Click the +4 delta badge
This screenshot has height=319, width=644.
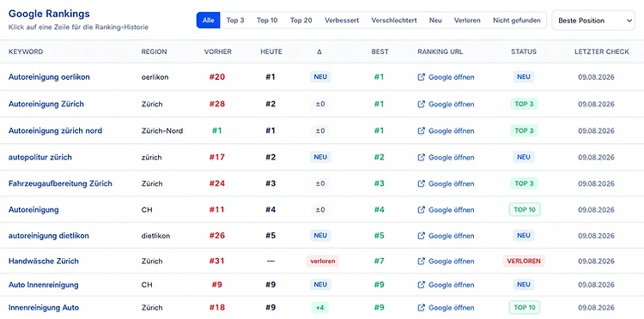point(320,308)
